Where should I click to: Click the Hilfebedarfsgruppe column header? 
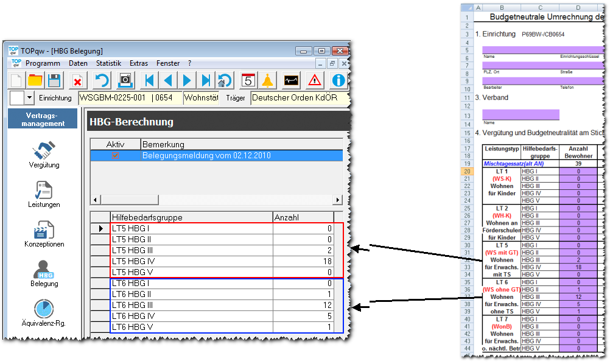[x=191, y=217]
